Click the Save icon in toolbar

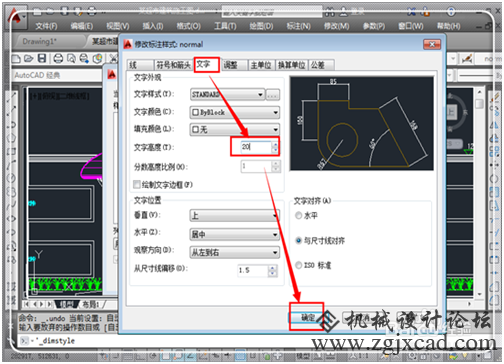click(x=42, y=59)
